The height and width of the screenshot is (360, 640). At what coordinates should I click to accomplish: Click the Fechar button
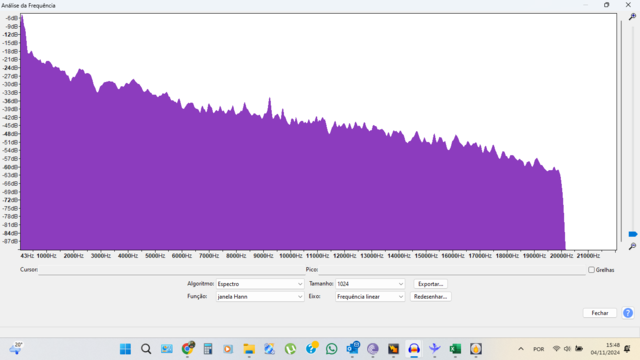pyautogui.click(x=600, y=313)
